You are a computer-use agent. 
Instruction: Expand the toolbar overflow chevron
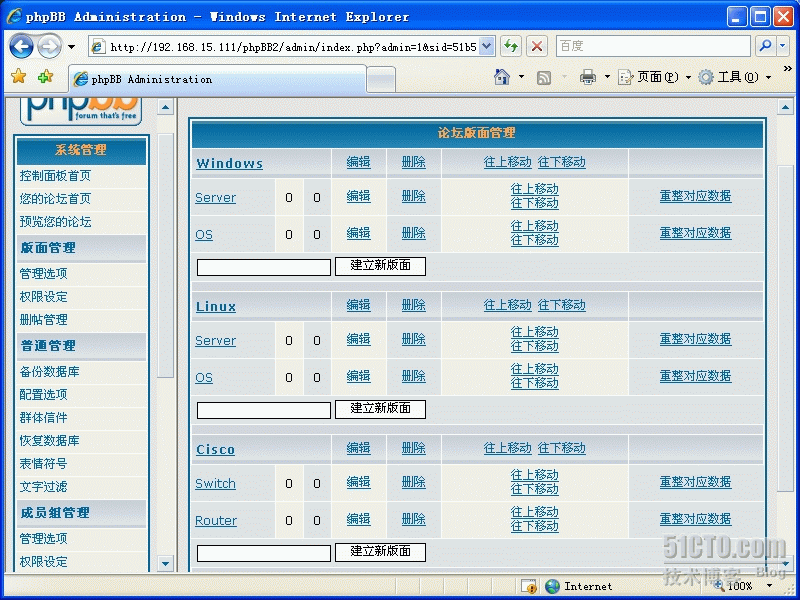(788, 68)
